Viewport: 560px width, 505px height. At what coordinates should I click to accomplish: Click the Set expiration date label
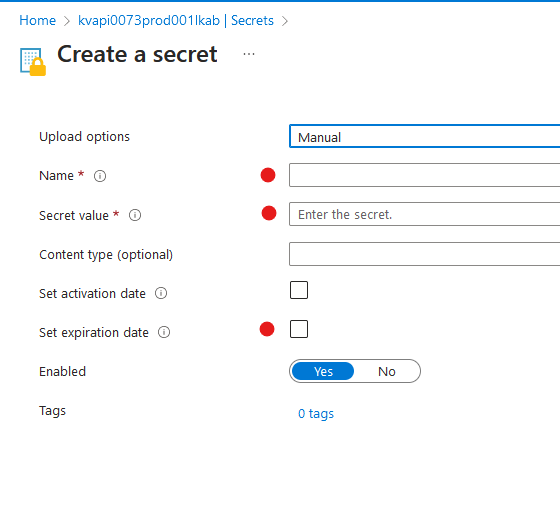tap(94, 332)
